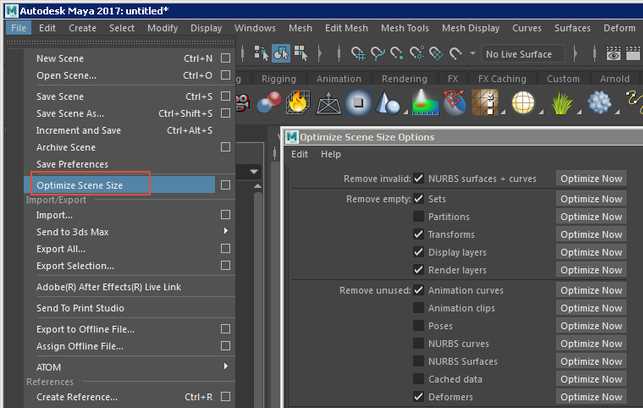Screen dimensions: 643x408
Task: Check the Partitions checkbox
Action: pos(418,217)
